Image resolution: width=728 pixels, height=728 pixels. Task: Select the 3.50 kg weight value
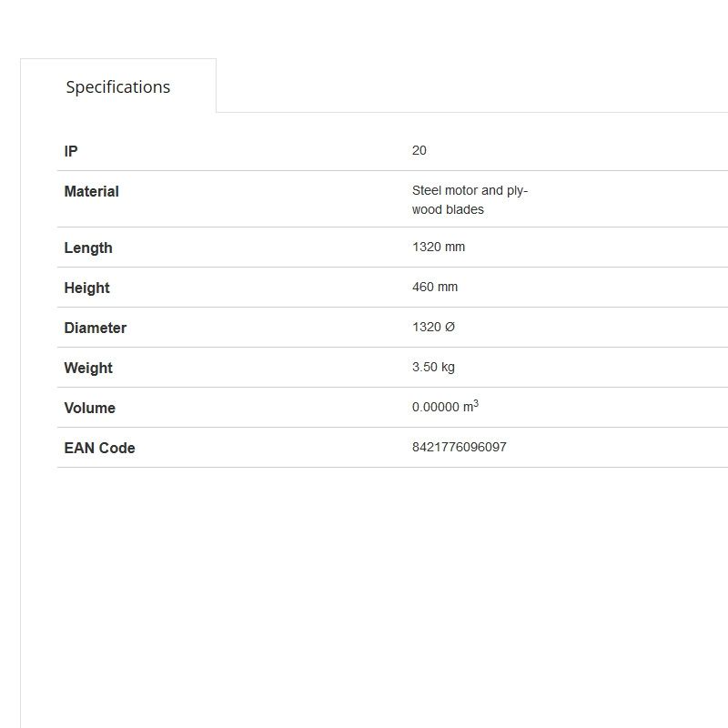point(432,367)
